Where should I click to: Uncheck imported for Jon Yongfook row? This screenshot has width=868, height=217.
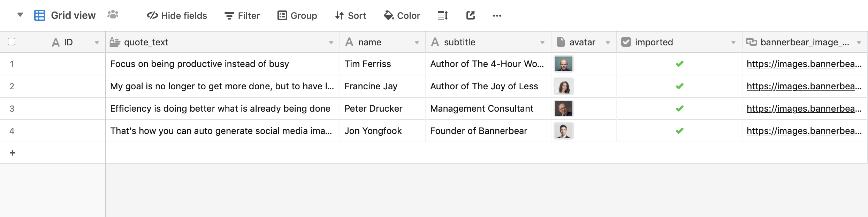[679, 131]
